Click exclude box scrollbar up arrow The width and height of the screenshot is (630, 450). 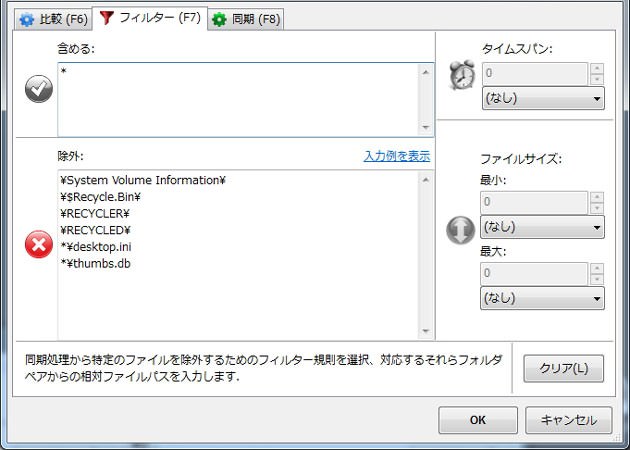(x=426, y=180)
